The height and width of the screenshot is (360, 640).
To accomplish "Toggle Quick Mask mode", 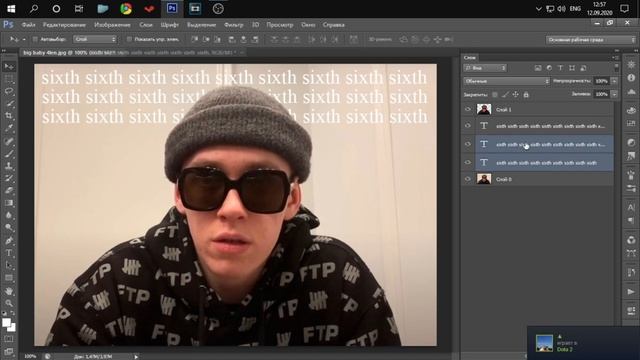I will 9,339.
